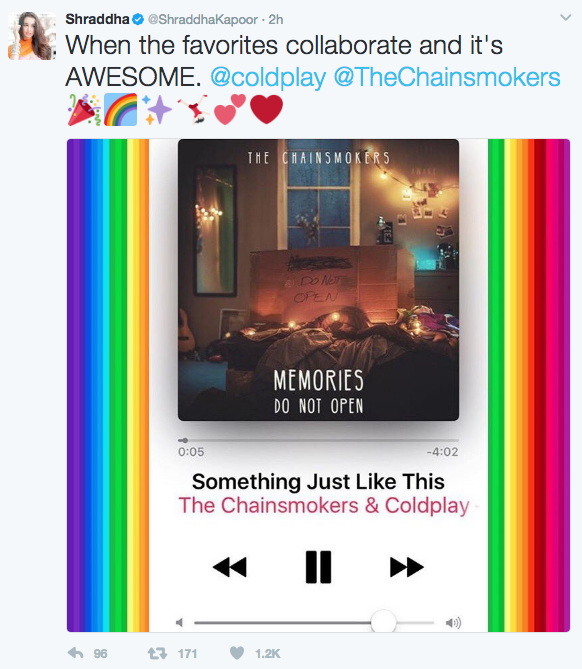The width and height of the screenshot is (582, 669).
Task: Click the loud-volume speaker icon
Action: pos(453,623)
